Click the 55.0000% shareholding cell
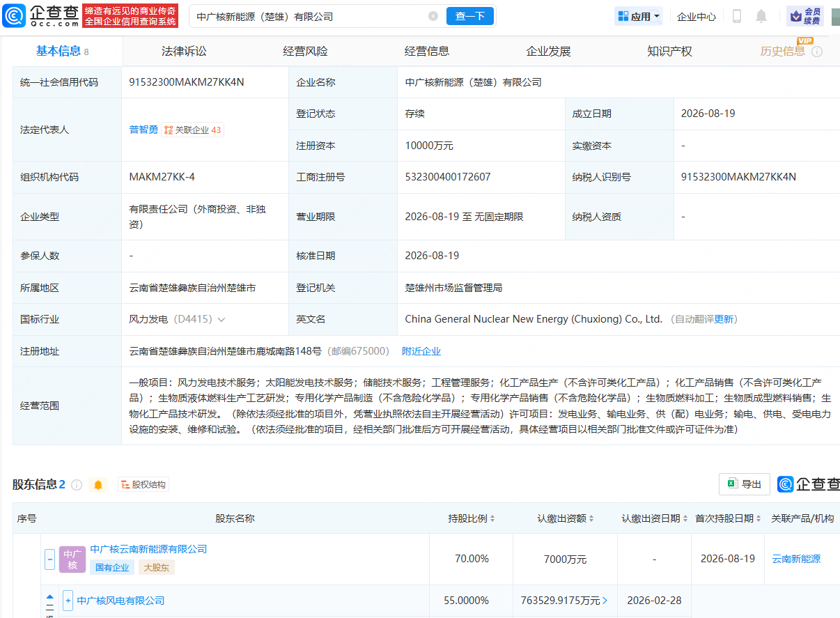Viewport: 840px width, 618px height. 466,601
